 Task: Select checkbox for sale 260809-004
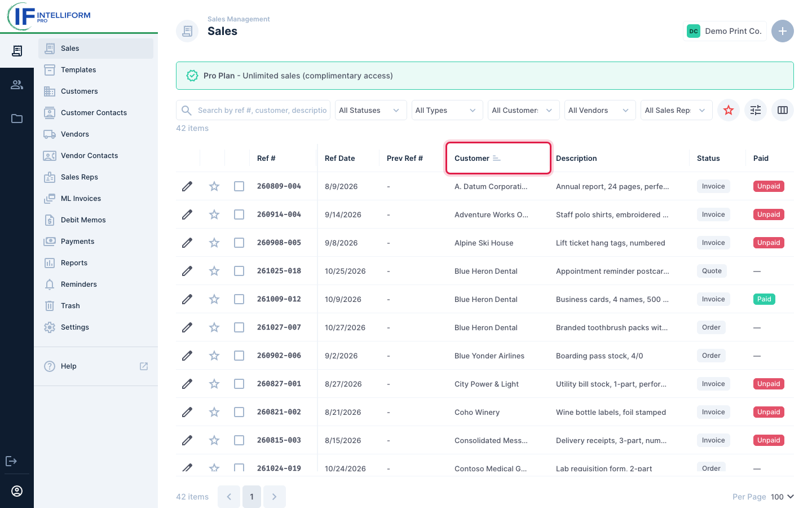pyautogui.click(x=239, y=186)
